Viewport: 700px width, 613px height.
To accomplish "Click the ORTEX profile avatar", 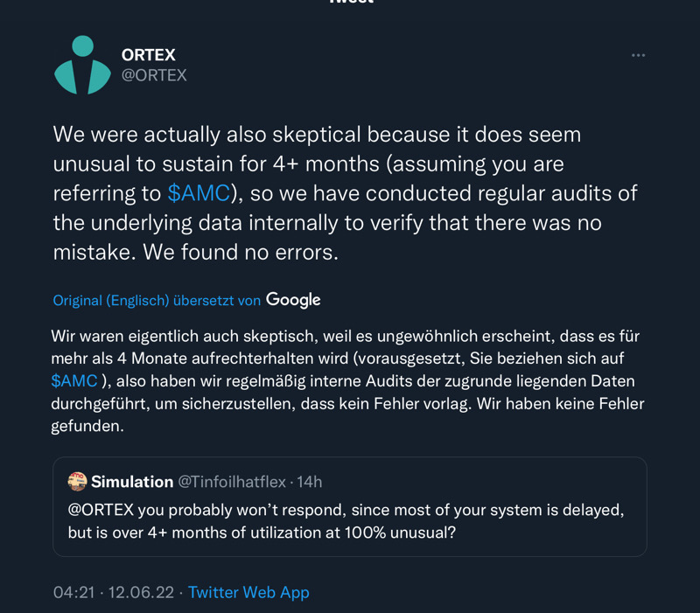I will tap(83, 65).
